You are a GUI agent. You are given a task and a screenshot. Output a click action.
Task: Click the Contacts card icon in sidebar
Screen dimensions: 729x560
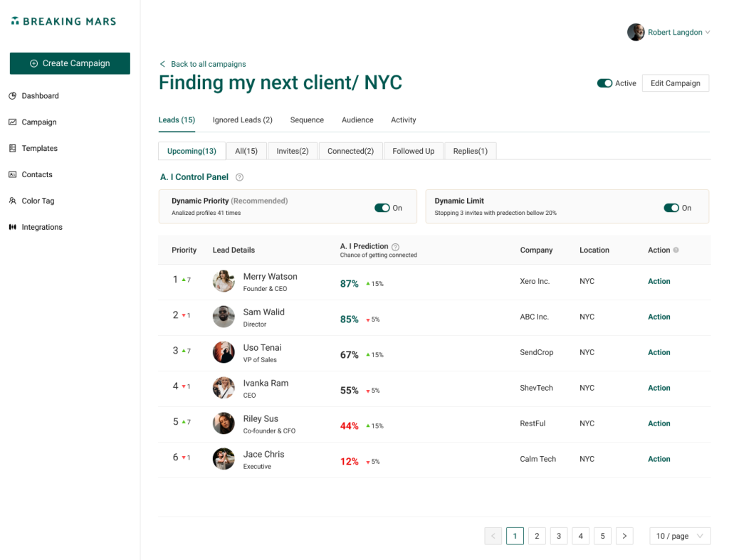coord(13,175)
